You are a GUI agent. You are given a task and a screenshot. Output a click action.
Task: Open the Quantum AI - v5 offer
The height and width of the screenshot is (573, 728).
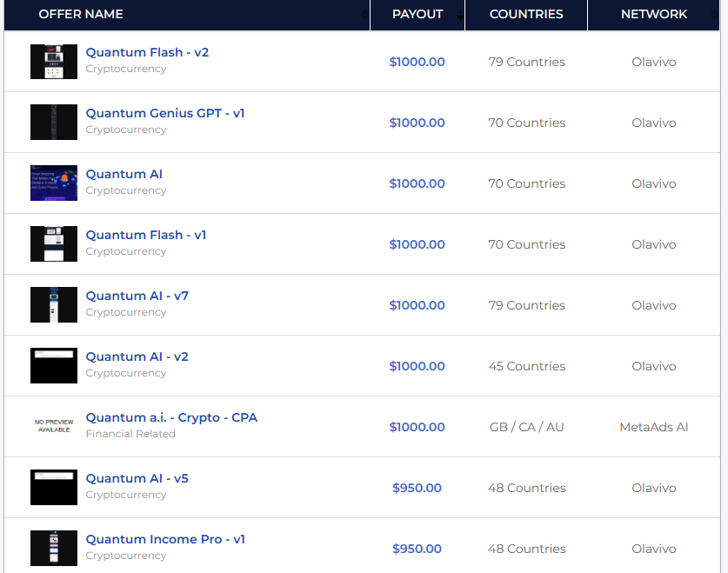[137, 478]
